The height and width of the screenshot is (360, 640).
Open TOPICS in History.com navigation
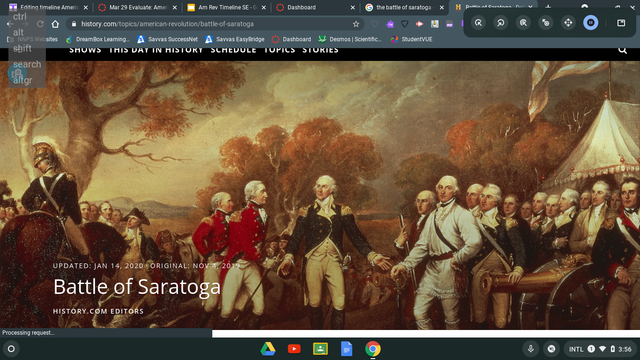[279, 50]
